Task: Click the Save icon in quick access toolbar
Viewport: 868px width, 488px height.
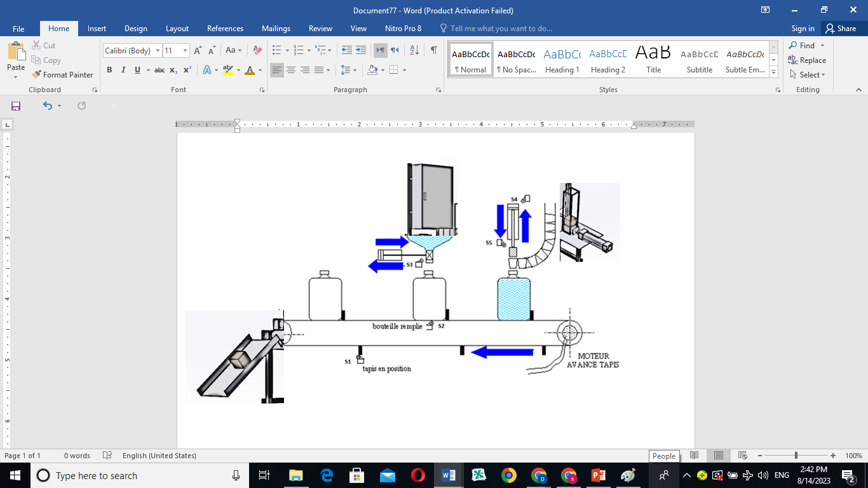Action: pos(16,106)
